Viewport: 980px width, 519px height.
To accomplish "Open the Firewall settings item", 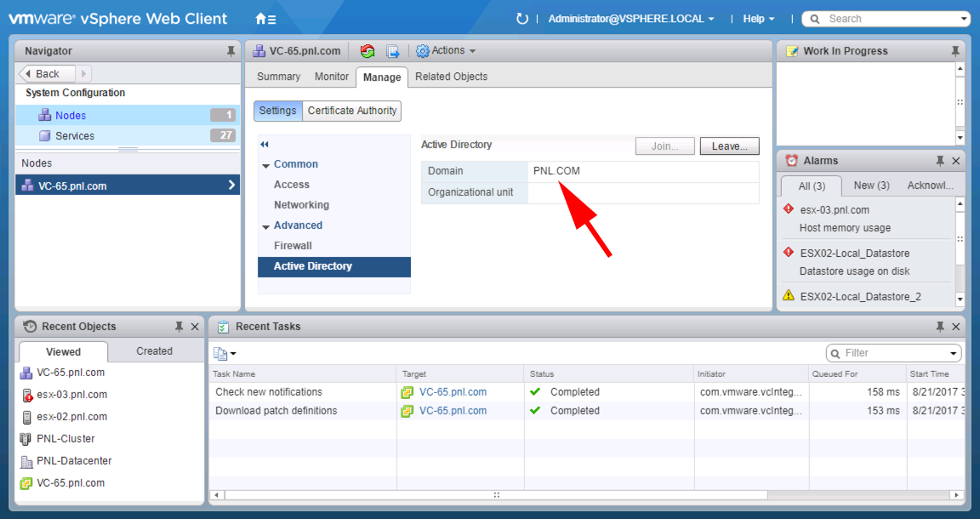I will [293, 246].
